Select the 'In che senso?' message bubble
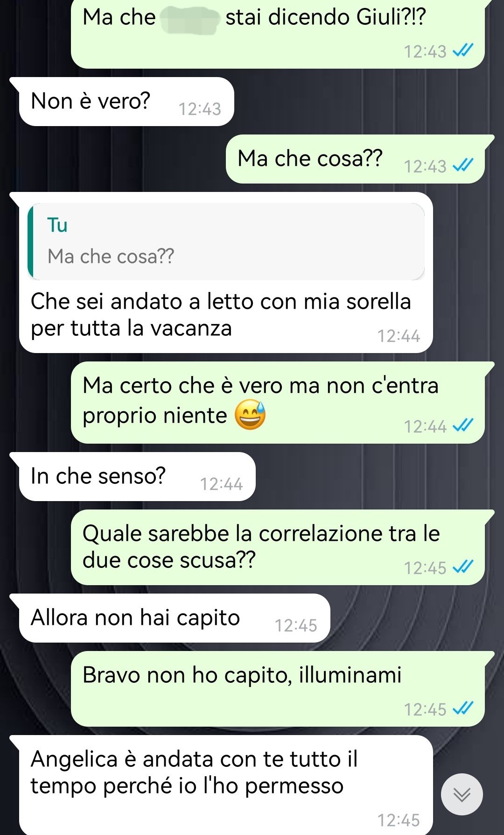This screenshot has height=835, width=504. pyautogui.click(x=137, y=476)
